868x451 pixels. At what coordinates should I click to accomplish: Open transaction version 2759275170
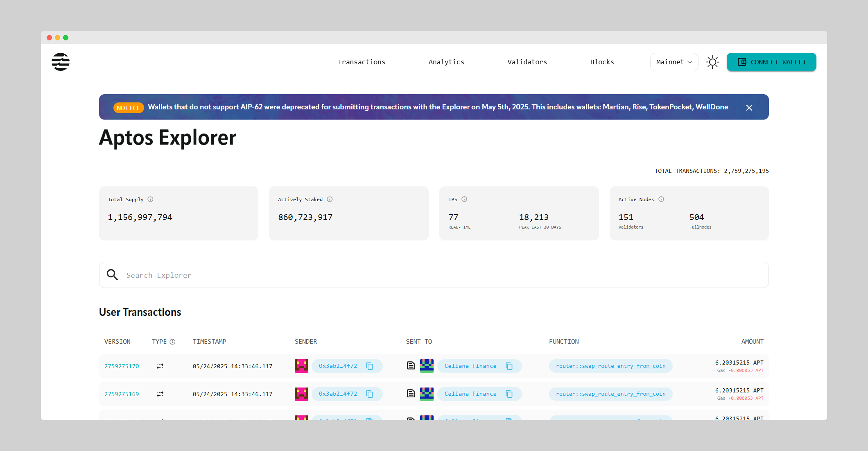[122, 366]
